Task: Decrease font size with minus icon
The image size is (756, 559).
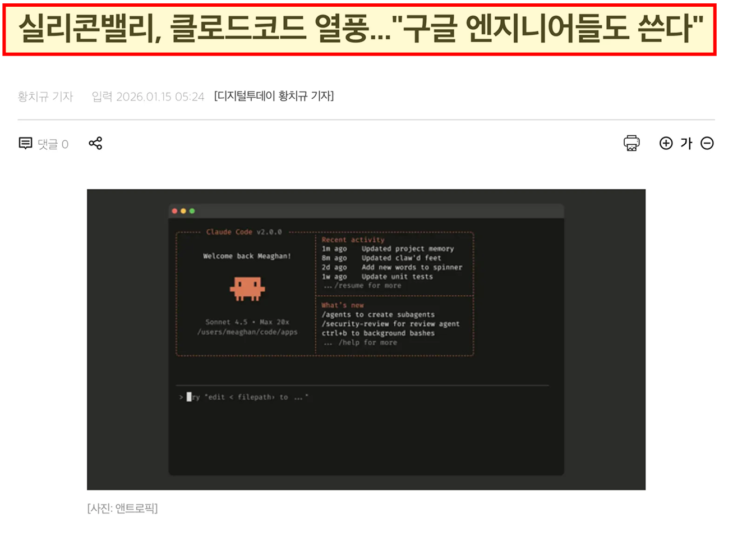Action: point(707,144)
